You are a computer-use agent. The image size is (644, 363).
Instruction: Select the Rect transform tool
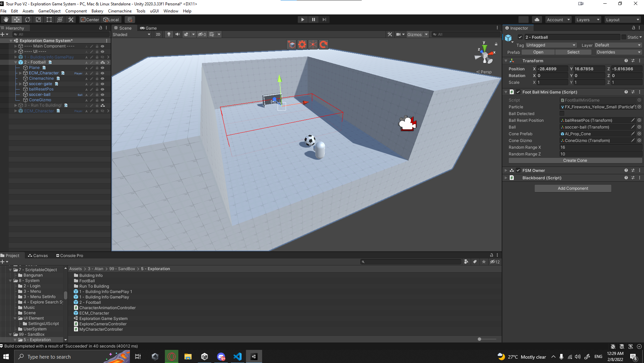[x=49, y=20]
